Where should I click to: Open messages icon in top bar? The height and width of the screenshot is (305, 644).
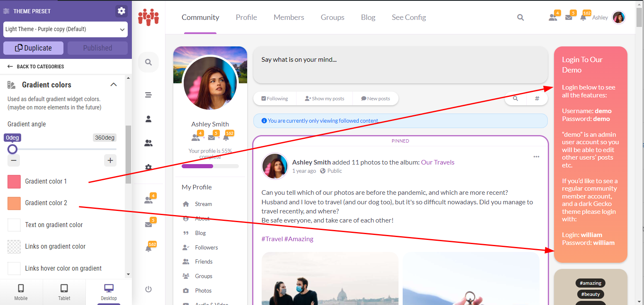click(569, 17)
